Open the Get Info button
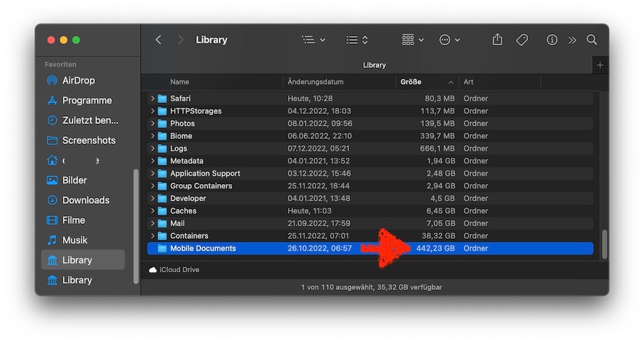644x342 pixels. (552, 40)
